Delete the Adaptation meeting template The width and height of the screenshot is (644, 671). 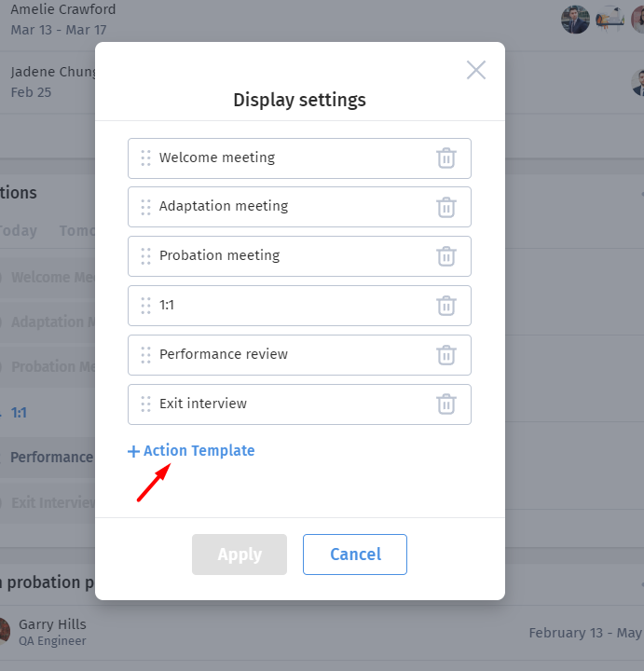coord(446,207)
